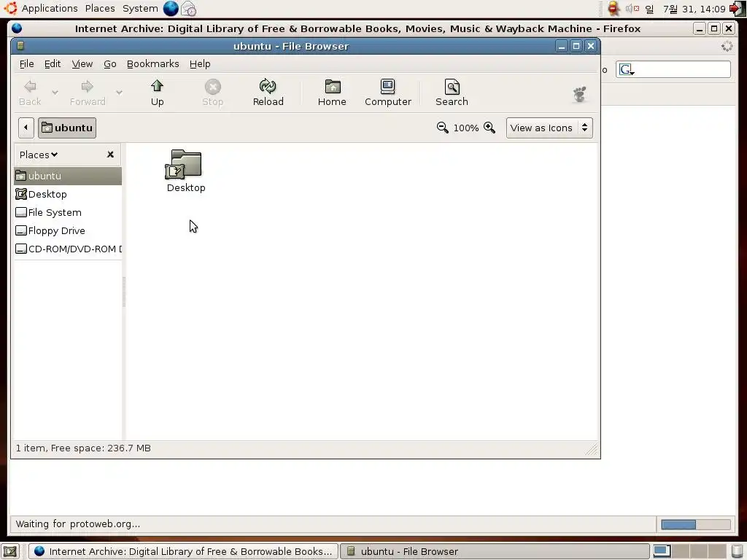The image size is (747, 560).
Task: Click the File Browser window menu icon
Action: click(x=20, y=46)
